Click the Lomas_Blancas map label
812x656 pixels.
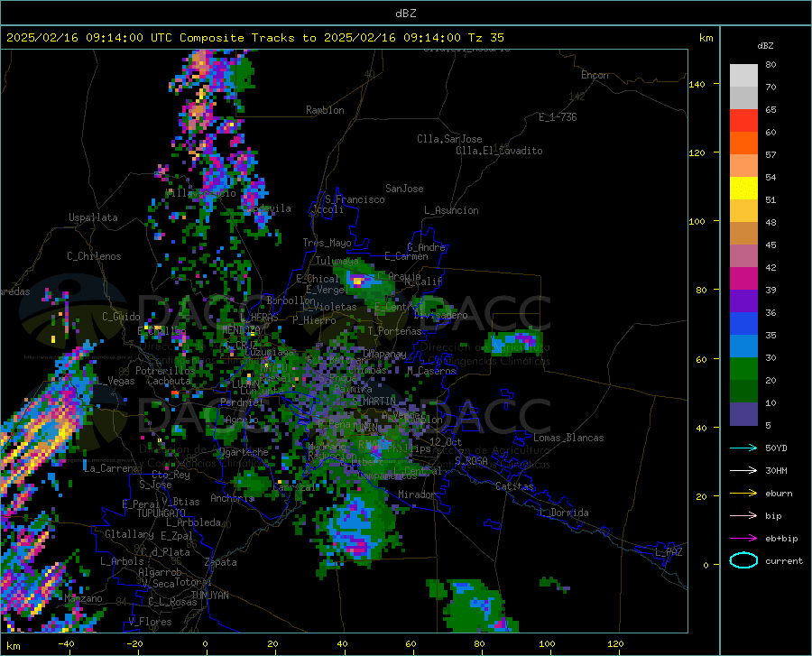(568, 438)
